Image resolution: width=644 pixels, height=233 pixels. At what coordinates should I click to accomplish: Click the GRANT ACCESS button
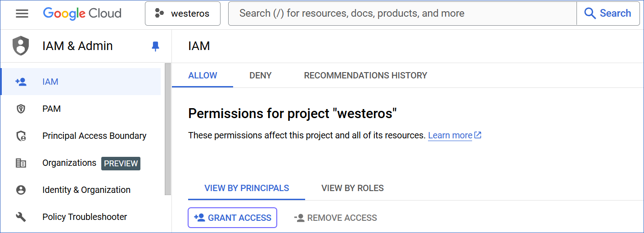pos(233,218)
